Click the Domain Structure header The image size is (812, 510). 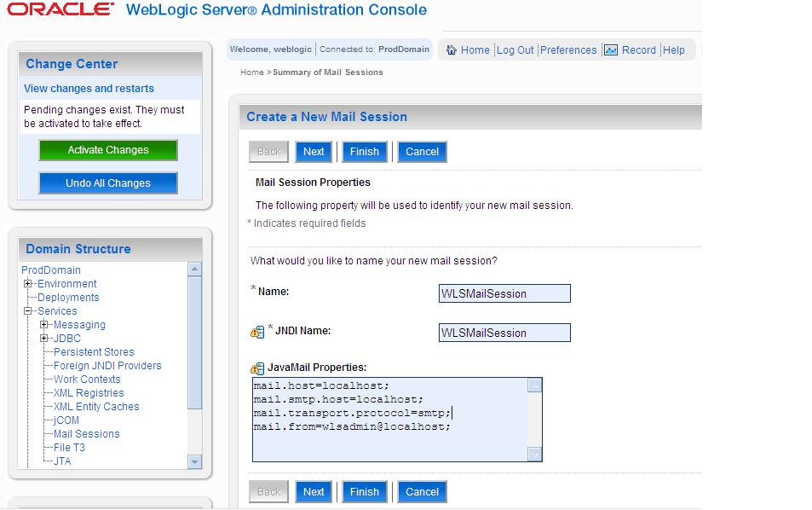(x=110, y=249)
